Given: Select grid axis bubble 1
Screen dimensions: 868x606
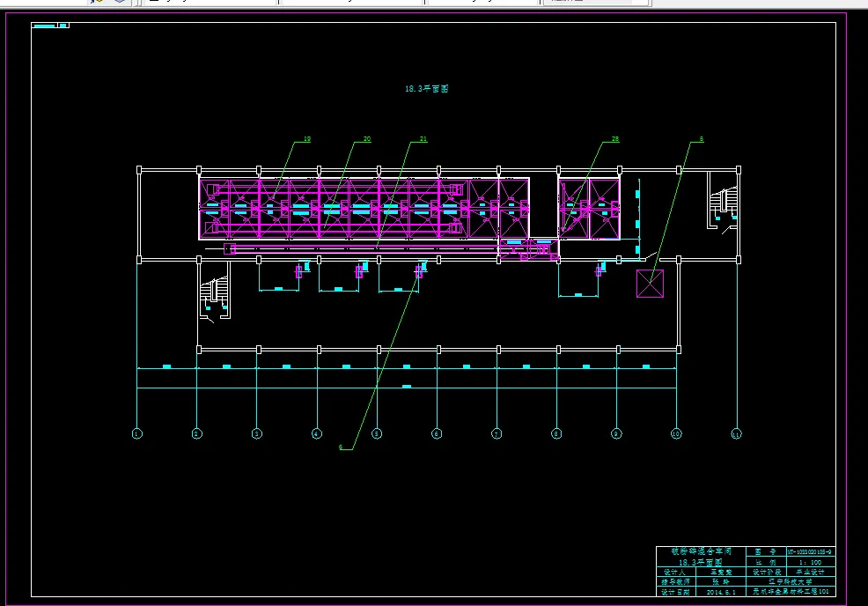Looking at the screenshot, I should tap(137, 433).
